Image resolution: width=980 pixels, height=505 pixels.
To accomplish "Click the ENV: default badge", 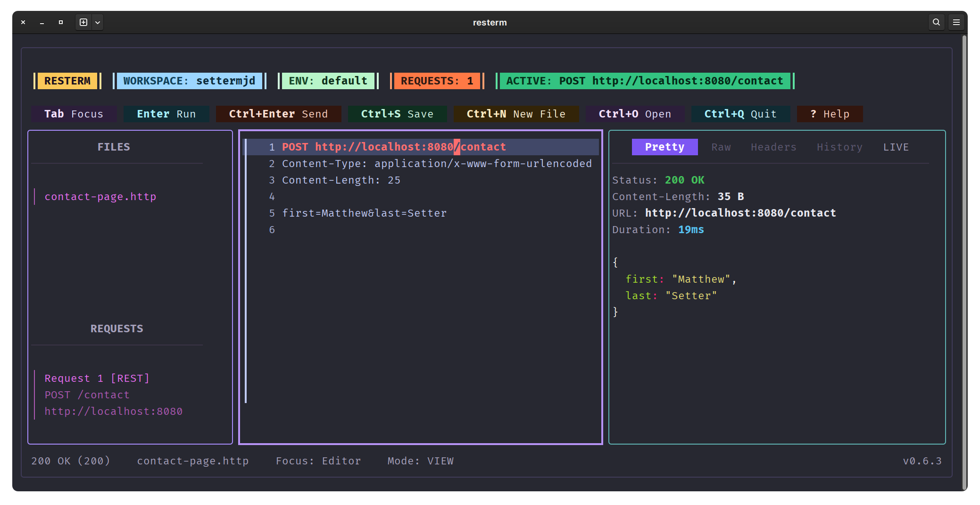I will click(328, 81).
